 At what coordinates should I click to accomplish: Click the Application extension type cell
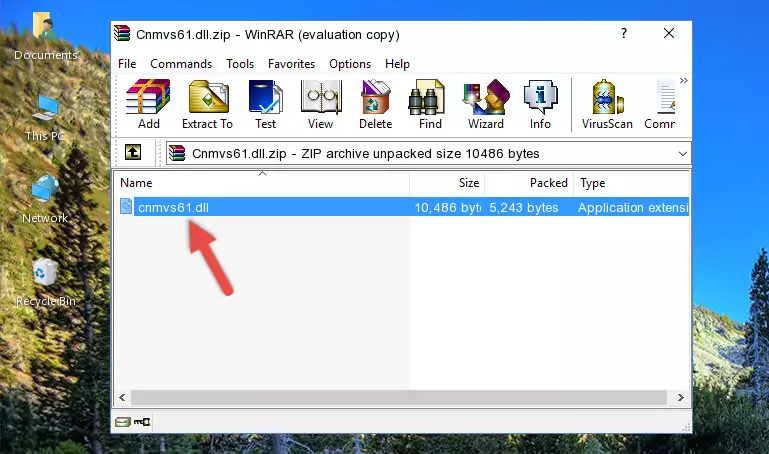[633, 207]
